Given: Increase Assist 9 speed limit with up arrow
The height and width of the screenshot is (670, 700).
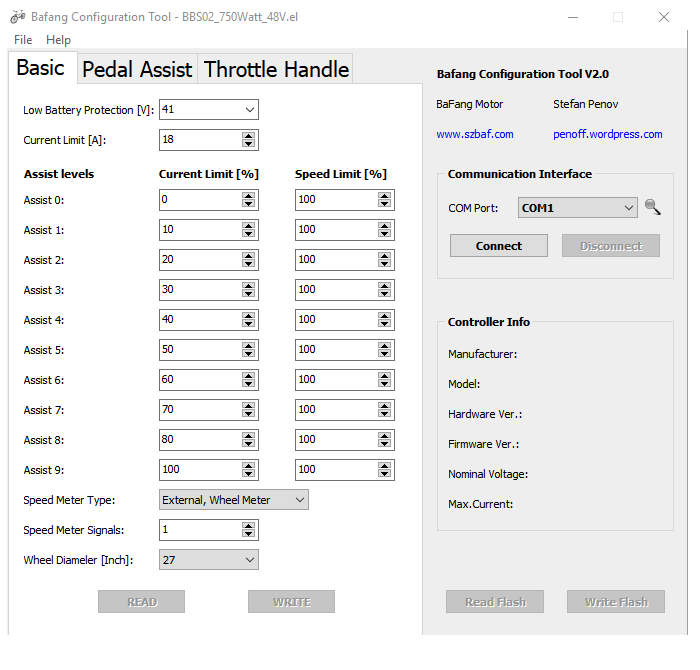Looking at the screenshot, I should [x=384, y=466].
